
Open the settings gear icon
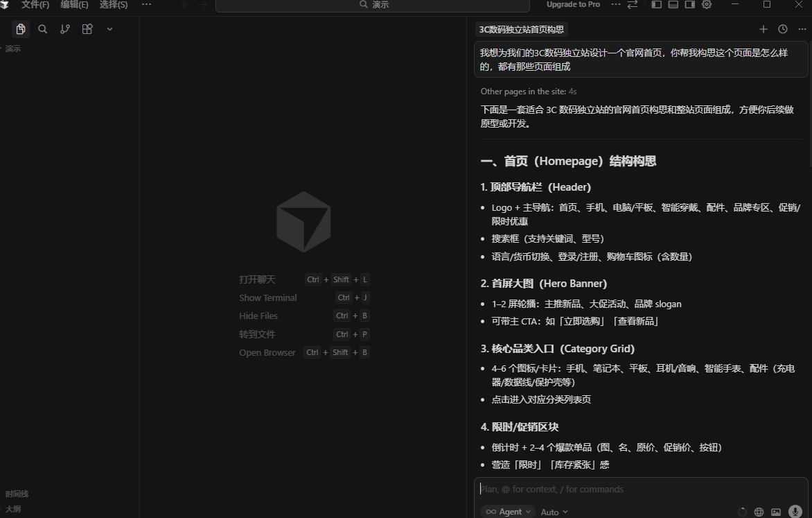tap(707, 5)
